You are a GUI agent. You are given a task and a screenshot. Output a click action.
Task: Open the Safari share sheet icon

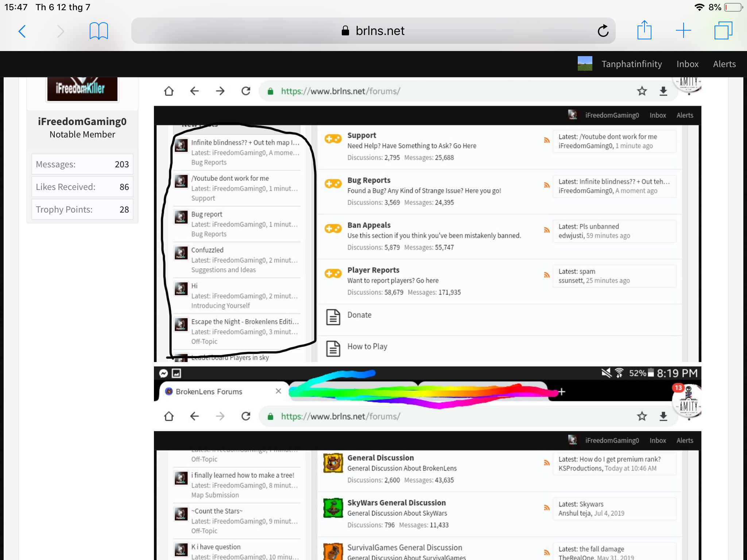tap(645, 30)
